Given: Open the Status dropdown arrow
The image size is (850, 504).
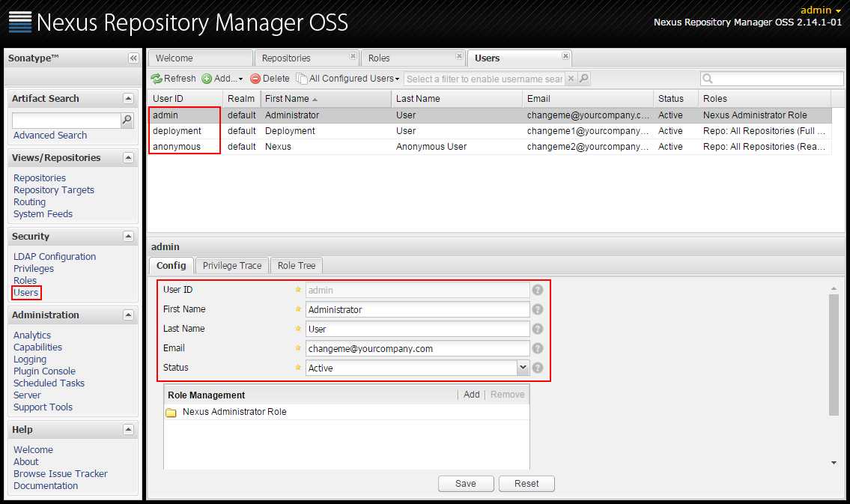Looking at the screenshot, I should tap(523, 368).
